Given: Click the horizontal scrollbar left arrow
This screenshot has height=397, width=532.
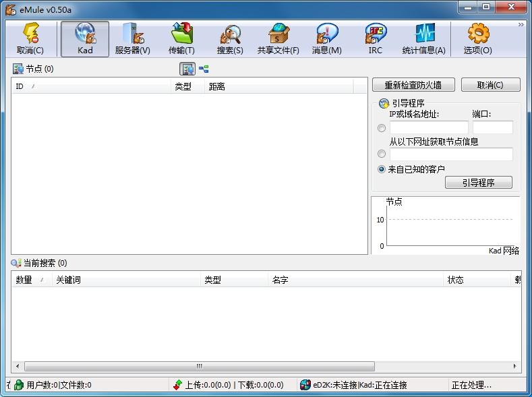Looking at the screenshot, I should click(x=18, y=366).
